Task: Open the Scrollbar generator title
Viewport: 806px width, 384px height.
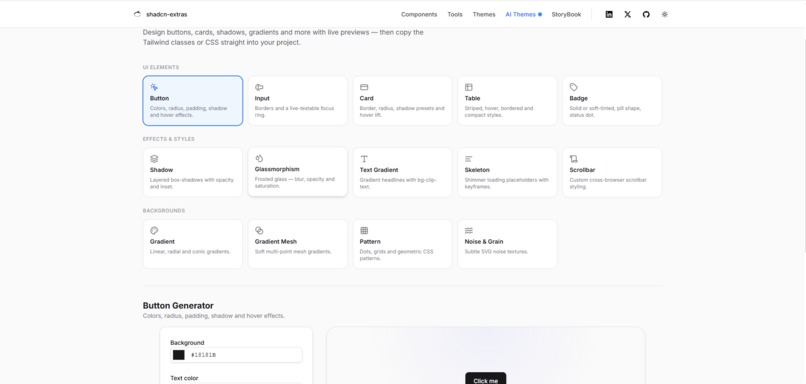Action: [x=582, y=170]
